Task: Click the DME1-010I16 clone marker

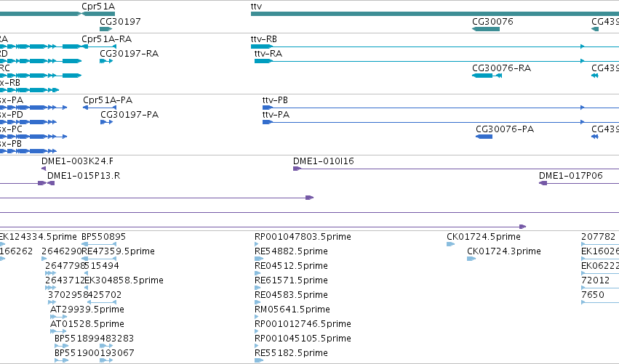Action: click(x=297, y=169)
